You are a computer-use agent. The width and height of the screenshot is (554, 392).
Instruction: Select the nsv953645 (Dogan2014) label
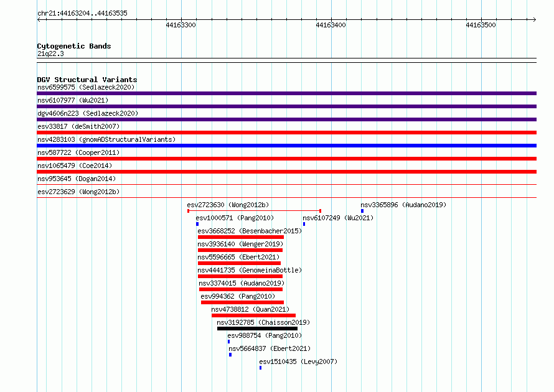click(x=77, y=179)
